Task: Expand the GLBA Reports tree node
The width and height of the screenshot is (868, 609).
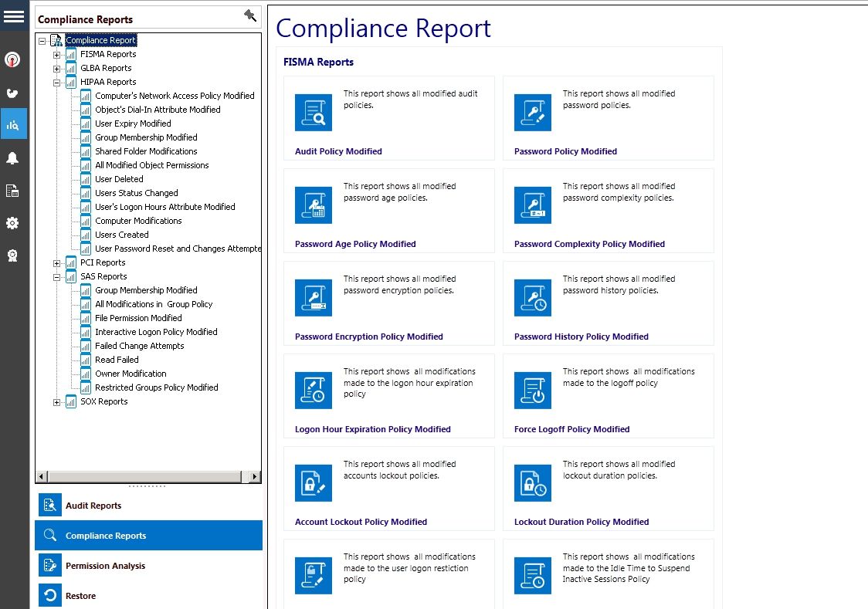Action: tap(56, 69)
